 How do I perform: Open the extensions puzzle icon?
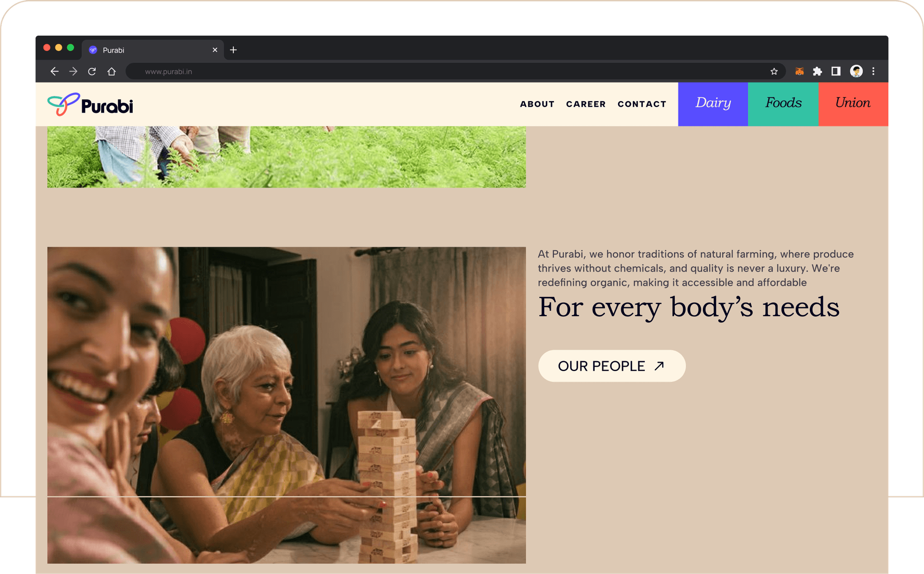pyautogui.click(x=818, y=71)
